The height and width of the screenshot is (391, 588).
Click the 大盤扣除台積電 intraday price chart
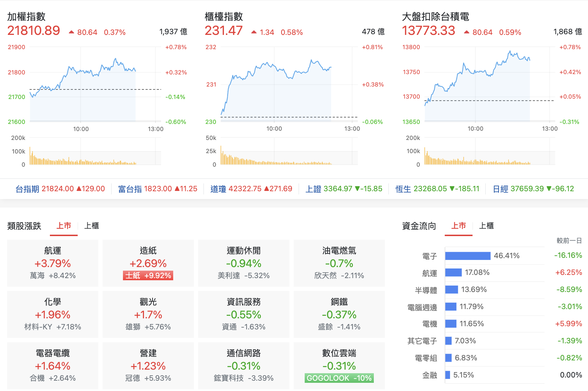489,84
